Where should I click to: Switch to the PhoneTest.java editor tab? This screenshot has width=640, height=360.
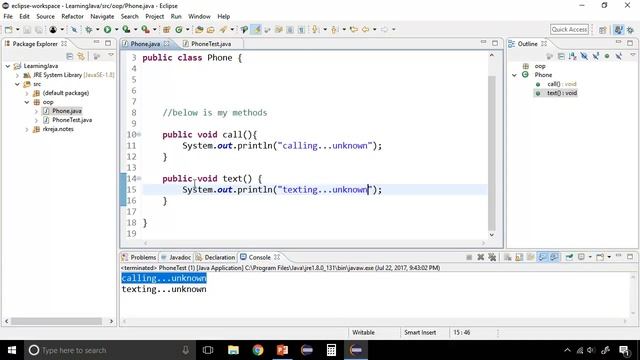point(211,44)
